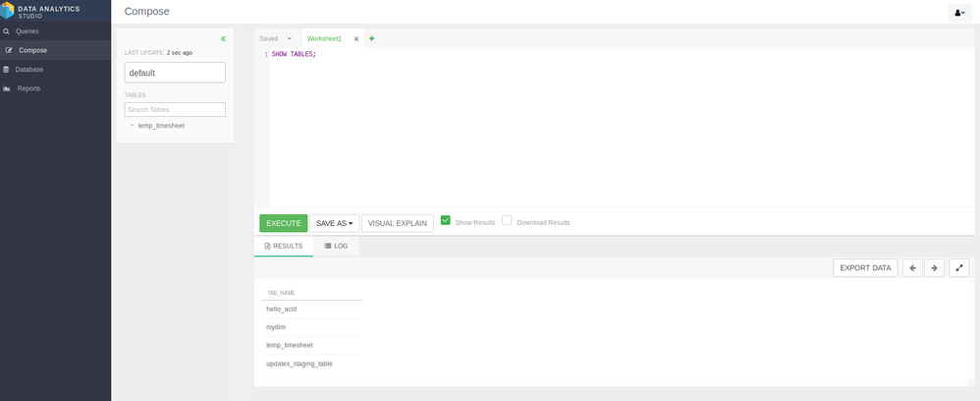The image size is (980, 401).
Task: Expand results to full screen
Action: click(959, 267)
